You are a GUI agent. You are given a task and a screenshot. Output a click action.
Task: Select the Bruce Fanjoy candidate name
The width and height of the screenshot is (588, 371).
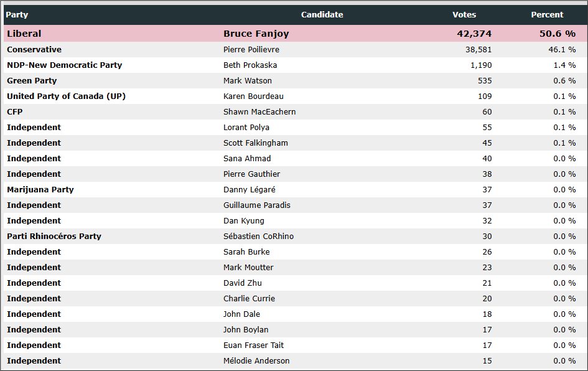pos(256,34)
